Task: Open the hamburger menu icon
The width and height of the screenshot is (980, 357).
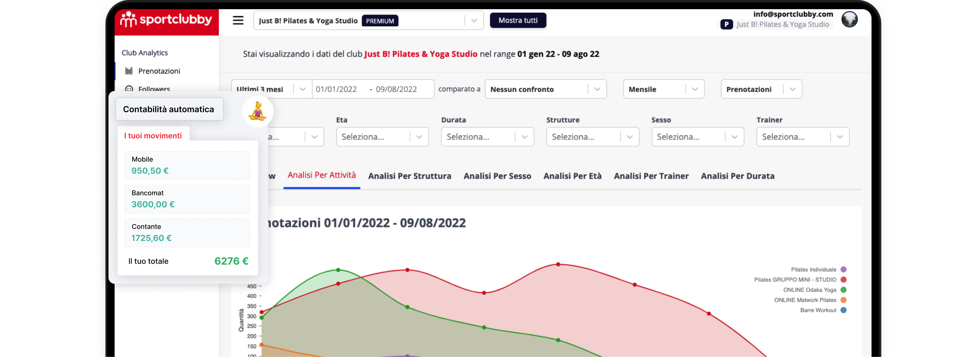Action: 238,20
